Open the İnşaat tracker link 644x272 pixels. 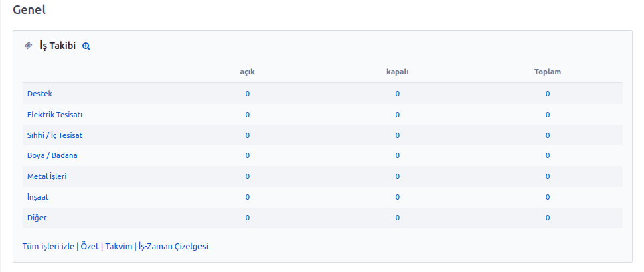pyautogui.click(x=37, y=197)
